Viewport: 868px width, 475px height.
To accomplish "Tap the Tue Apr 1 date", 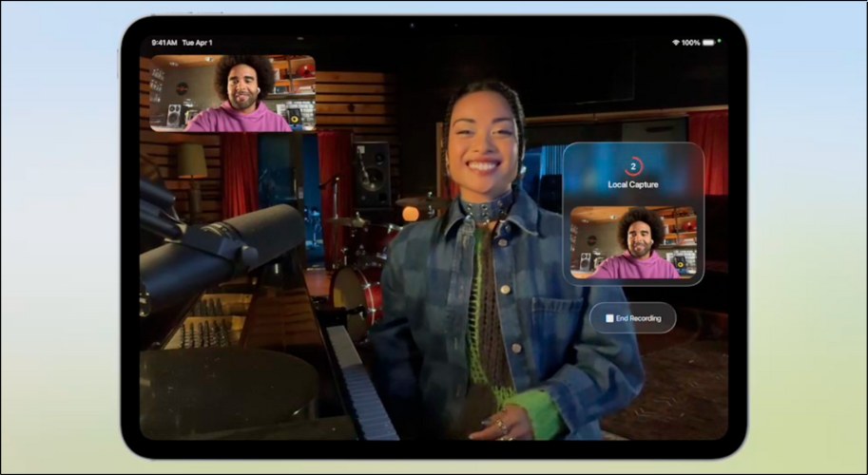I will [x=198, y=43].
